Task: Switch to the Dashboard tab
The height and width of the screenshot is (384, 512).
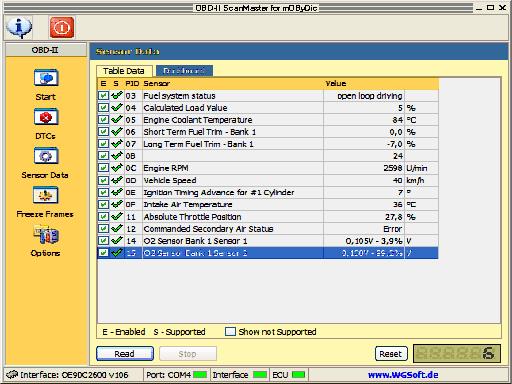Action: (184, 71)
